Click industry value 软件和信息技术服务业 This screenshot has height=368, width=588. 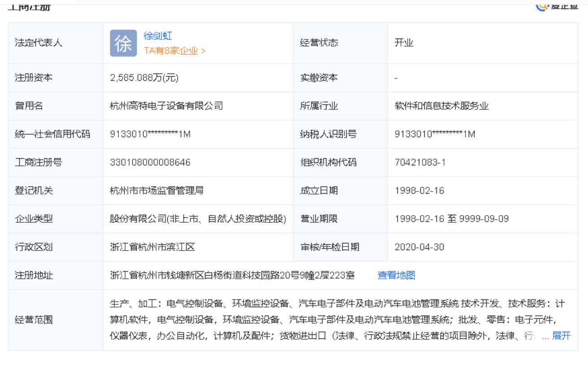coord(441,106)
